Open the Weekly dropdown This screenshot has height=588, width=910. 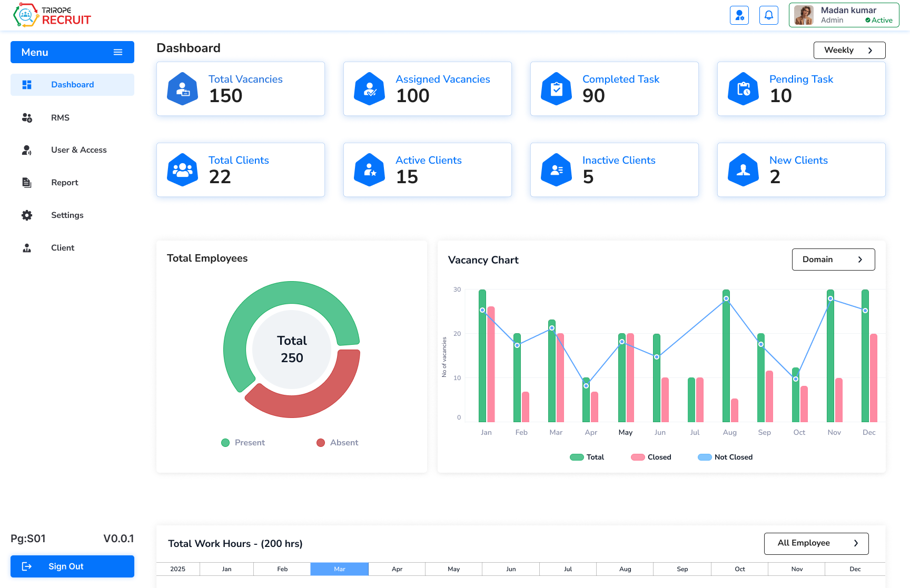(x=849, y=50)
